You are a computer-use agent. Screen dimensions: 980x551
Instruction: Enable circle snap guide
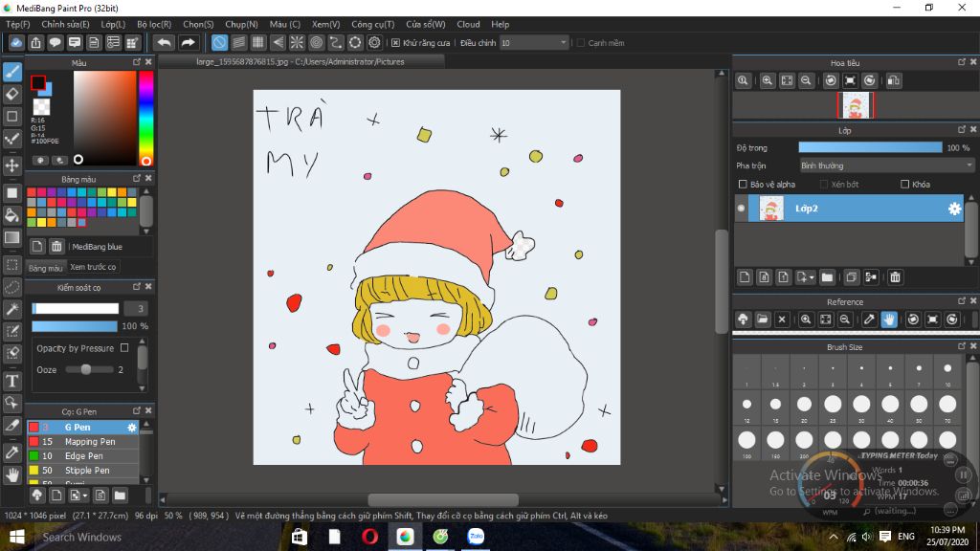click(316, 42)
